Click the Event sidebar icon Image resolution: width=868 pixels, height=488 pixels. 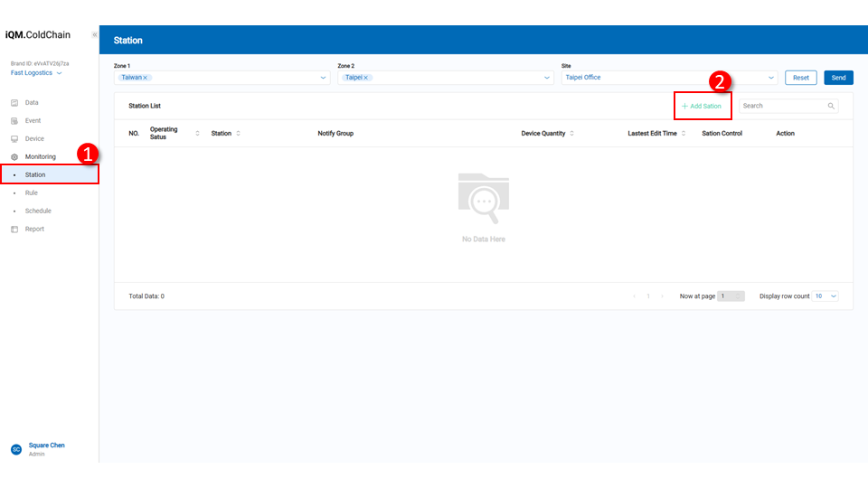[14, 121]
